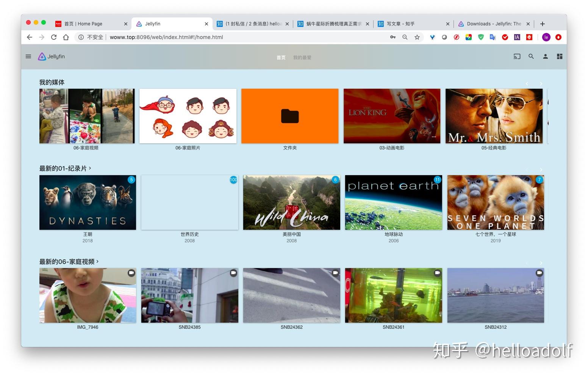Open browser profile avatar
588x375 pixels.
click(x=546, y=37)
